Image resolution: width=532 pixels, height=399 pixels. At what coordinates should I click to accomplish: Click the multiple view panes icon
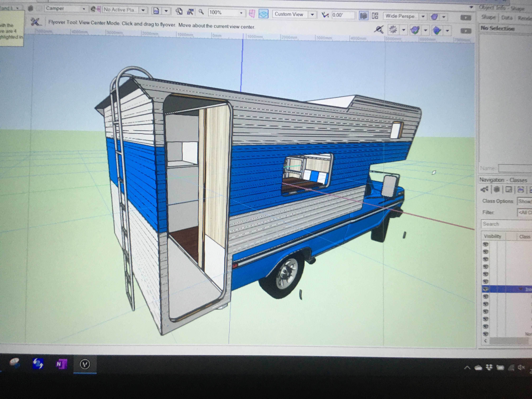[x=375, y=16]
